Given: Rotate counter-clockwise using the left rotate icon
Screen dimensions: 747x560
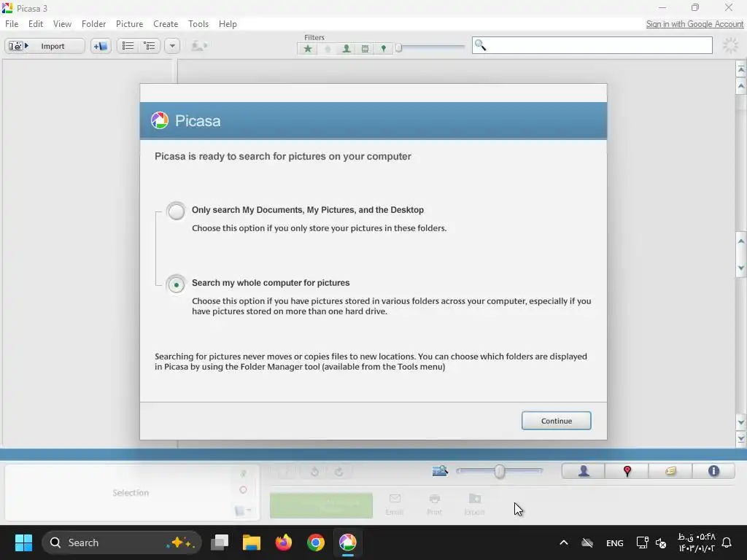Looking at the screenshot, I should 314,472.
